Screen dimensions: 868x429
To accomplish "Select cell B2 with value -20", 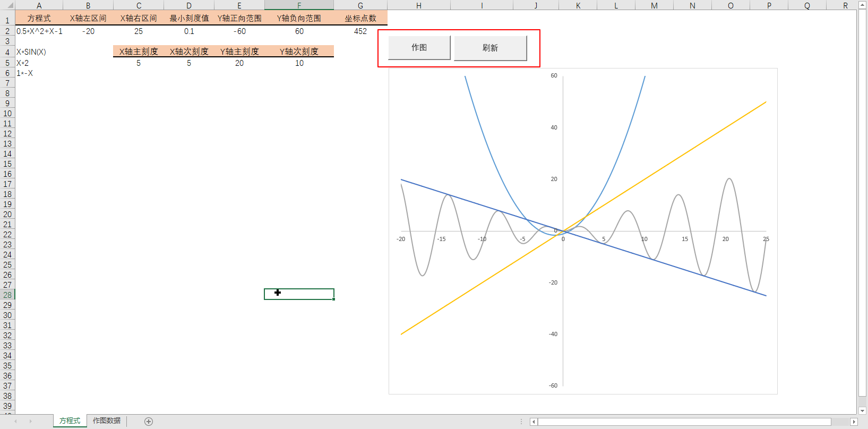I will tap(88, 31).
